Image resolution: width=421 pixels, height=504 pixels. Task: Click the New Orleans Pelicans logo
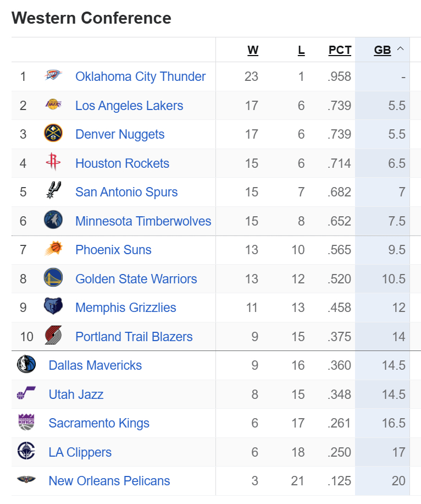26,480
